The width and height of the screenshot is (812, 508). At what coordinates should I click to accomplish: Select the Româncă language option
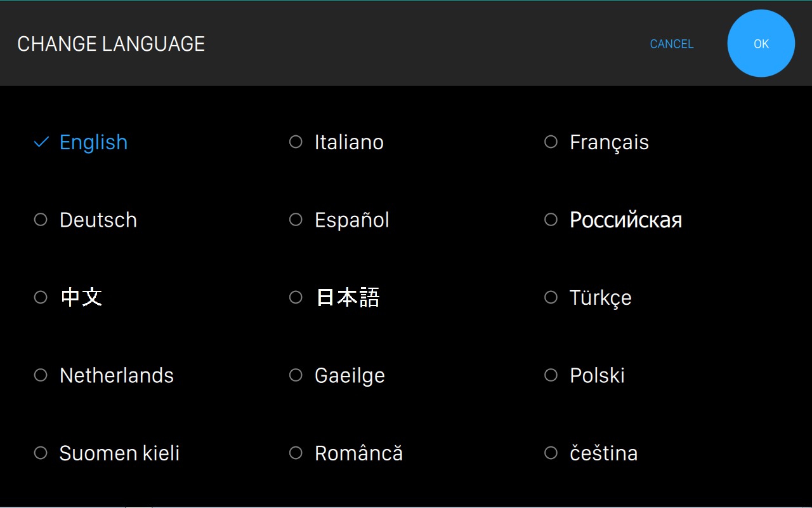pos(296,453)
